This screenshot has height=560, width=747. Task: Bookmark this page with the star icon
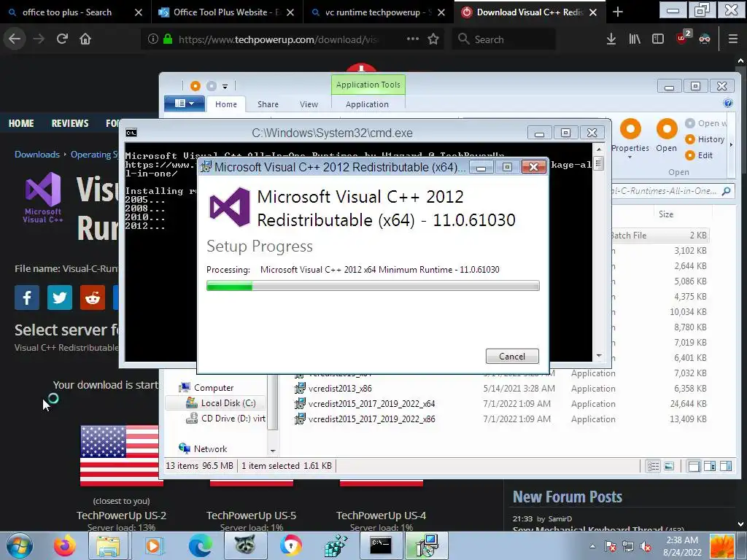pos(433,39)
